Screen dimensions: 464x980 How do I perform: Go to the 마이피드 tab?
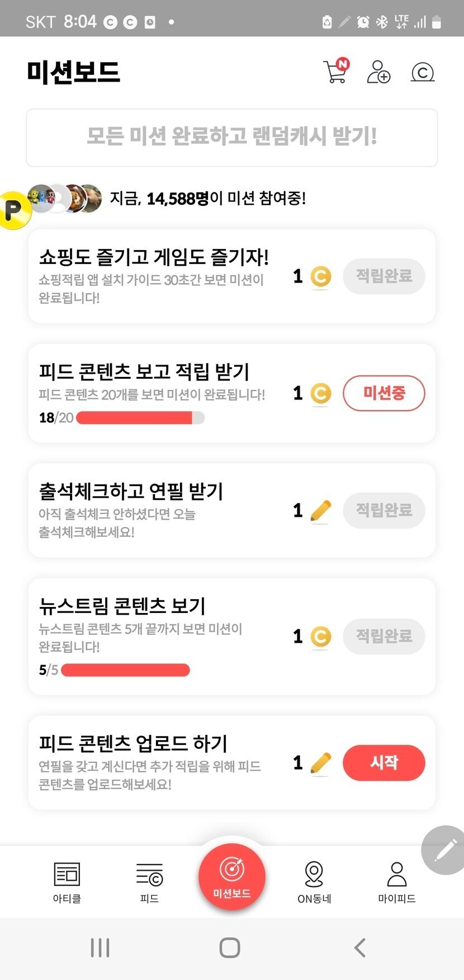(x=396, y=882)
